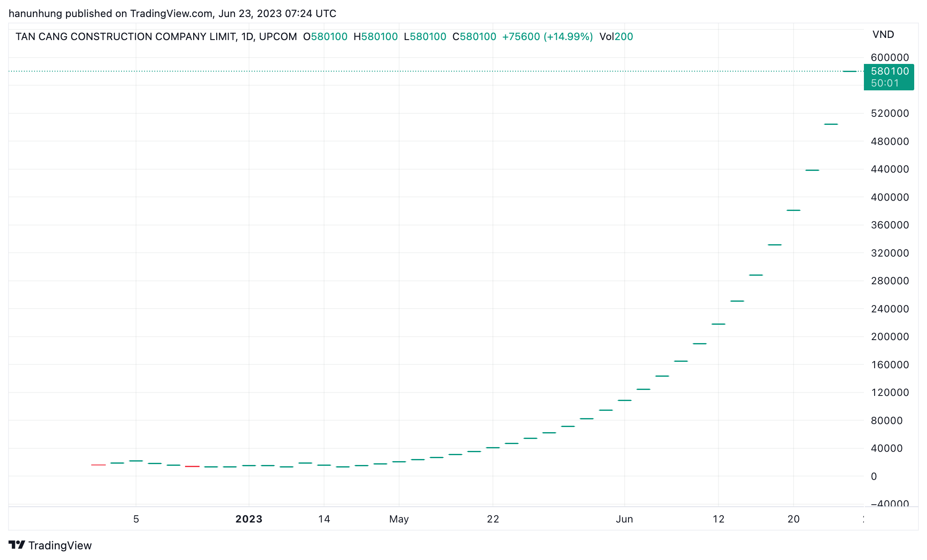Click the 120000 price axis label

coord(890,393)
